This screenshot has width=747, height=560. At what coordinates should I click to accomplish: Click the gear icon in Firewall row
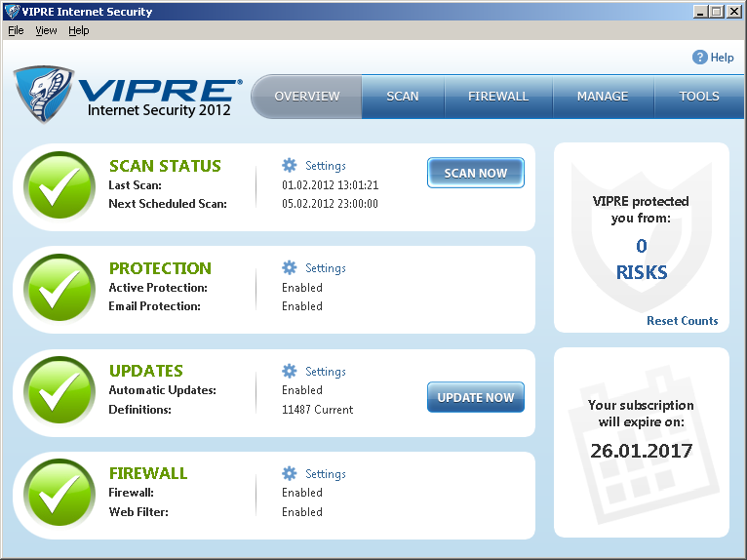[289, 474]
